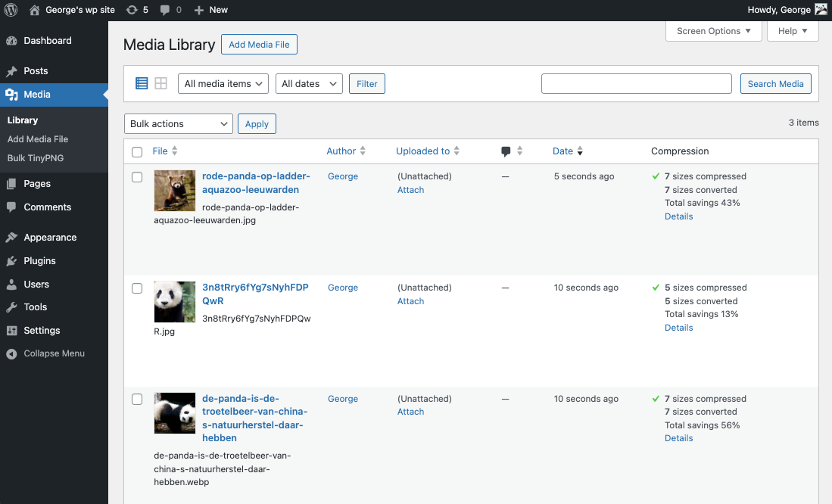Go to the Pages menu label
The width and height of the screenshot is (832, 504).
37,184
